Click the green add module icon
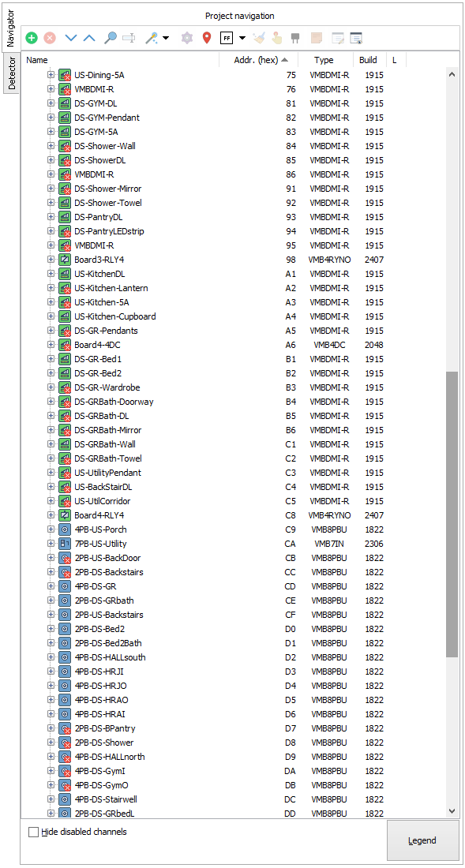The height and width of the screenshot is (868, 465). click(x=32, y=38)
